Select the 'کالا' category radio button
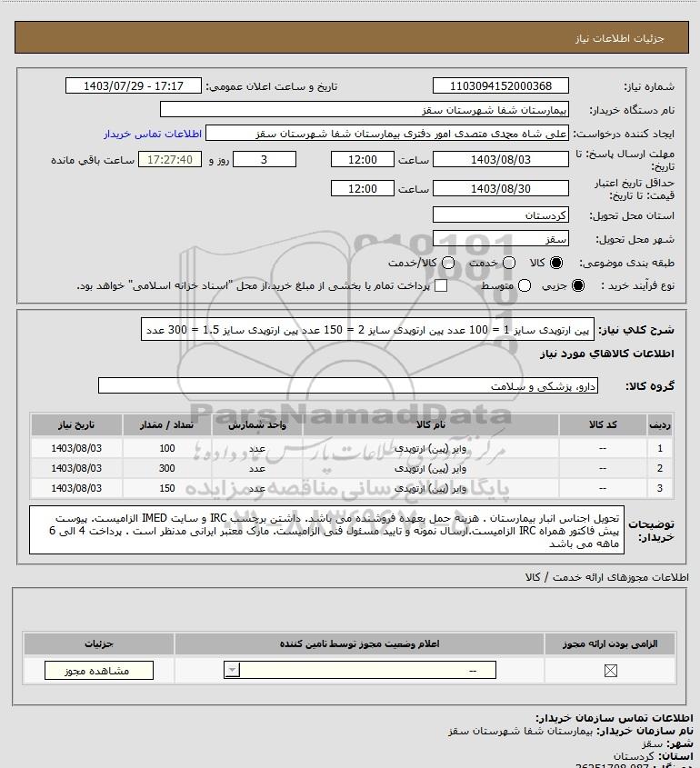 click(x=556, y=263)
